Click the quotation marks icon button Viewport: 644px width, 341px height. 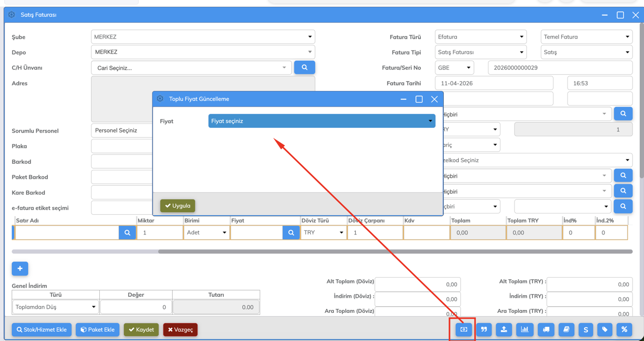click(x=484, y=330)
